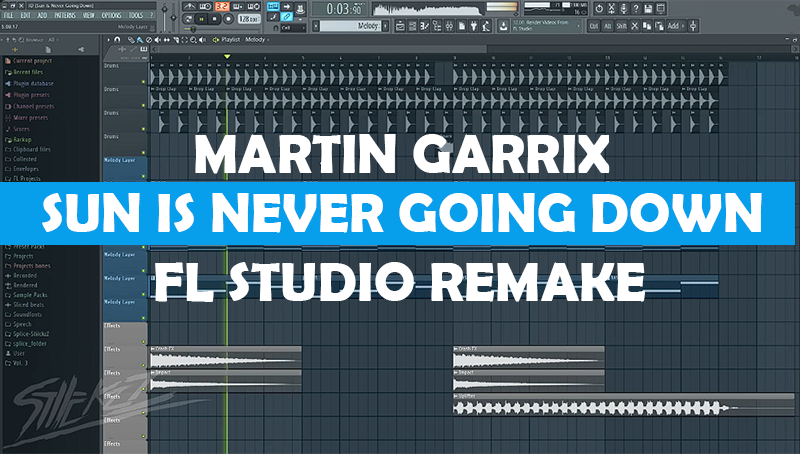Open the content library download icon
The width and height of the screenshot is (800, 454).
pyautogui.click(x=504, y=26)
